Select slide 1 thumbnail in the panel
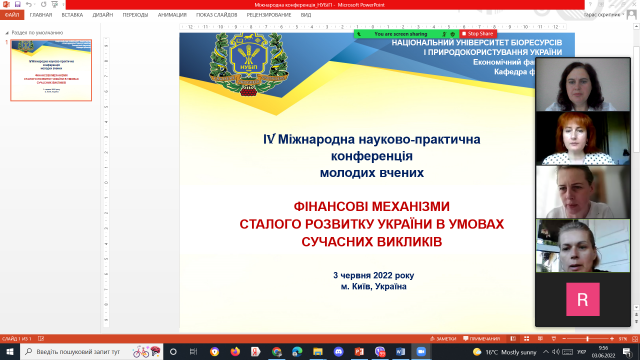This screenshot has height=360, width=640. tap(51, 70)
